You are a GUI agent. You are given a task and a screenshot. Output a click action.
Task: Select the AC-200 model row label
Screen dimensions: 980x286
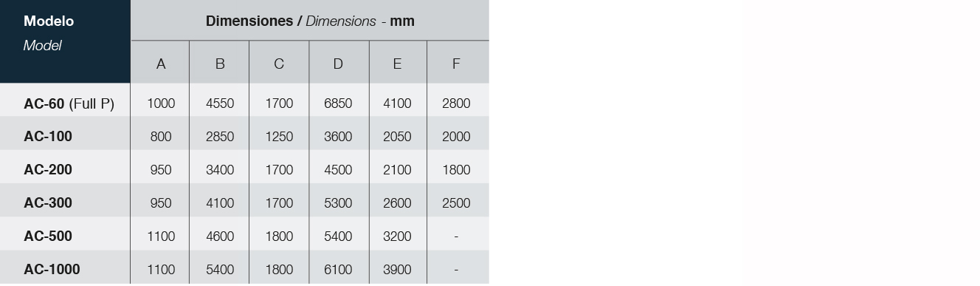48,170
